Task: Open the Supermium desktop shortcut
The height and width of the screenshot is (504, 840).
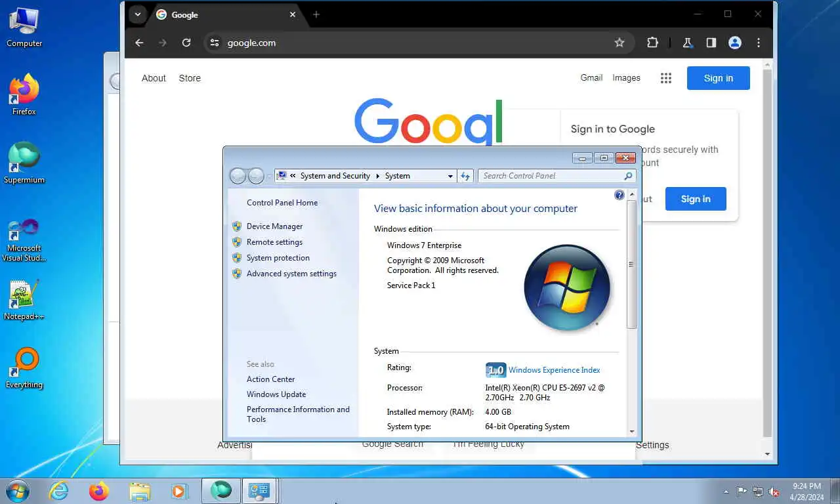Action: coord(24,163)
